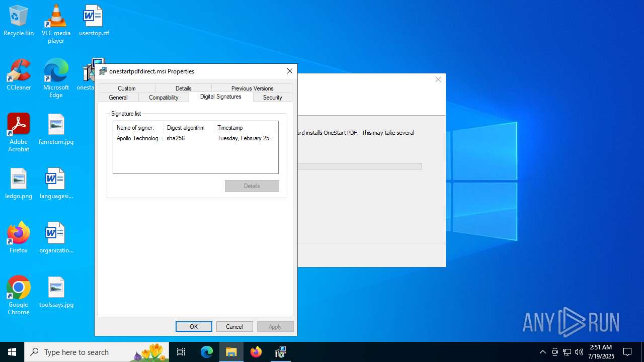This screenshot has height=362, width=644.
Task: Click the taskbar search box
Action: 97,352
